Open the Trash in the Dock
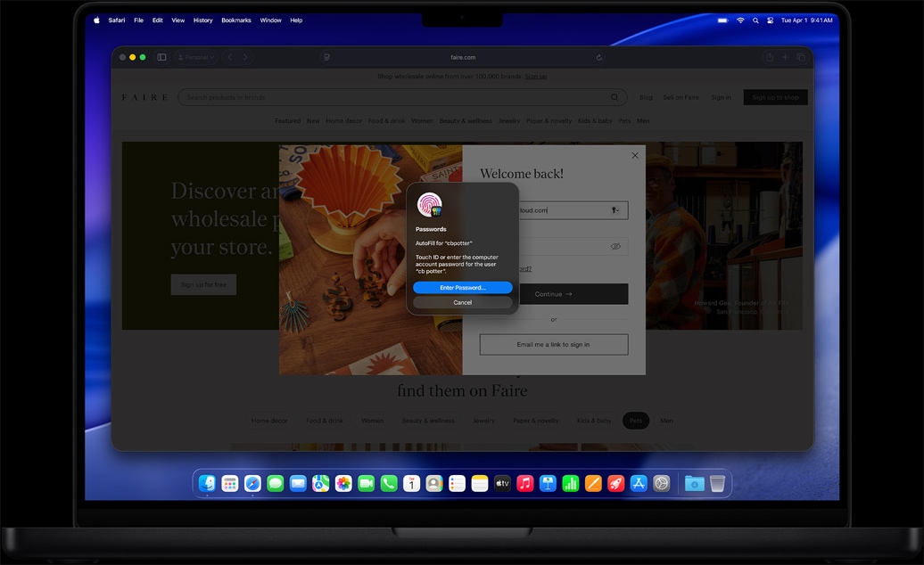Screen dimensions: 924x565 717,483
